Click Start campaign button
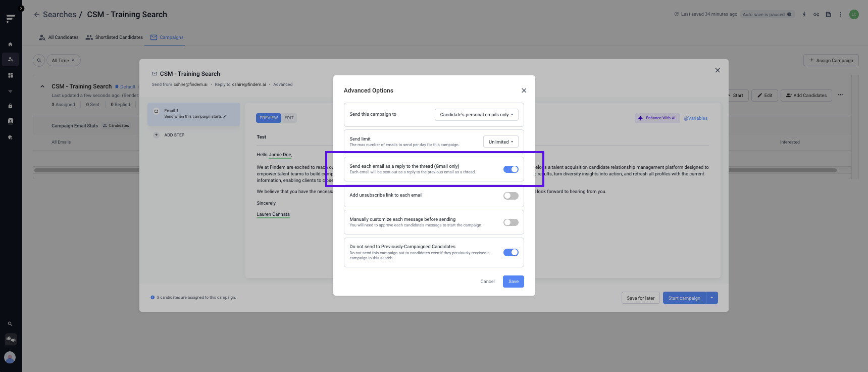 click(684, 298)
